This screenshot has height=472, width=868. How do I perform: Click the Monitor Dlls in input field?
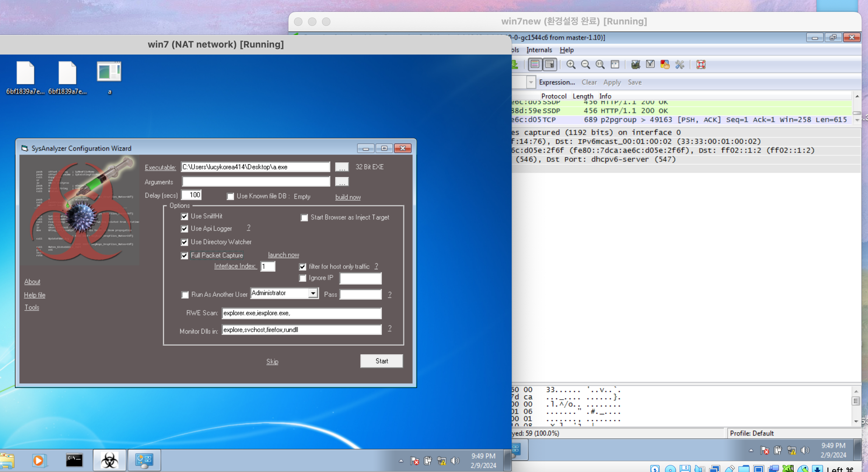pyautogui.click(x=301, y=330)
